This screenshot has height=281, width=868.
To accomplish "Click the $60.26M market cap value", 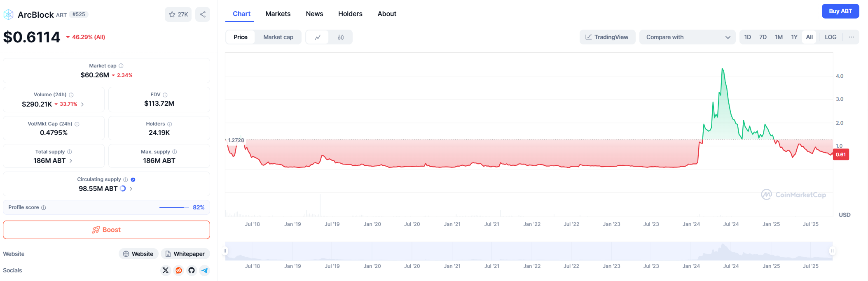I will coord(95,75).
